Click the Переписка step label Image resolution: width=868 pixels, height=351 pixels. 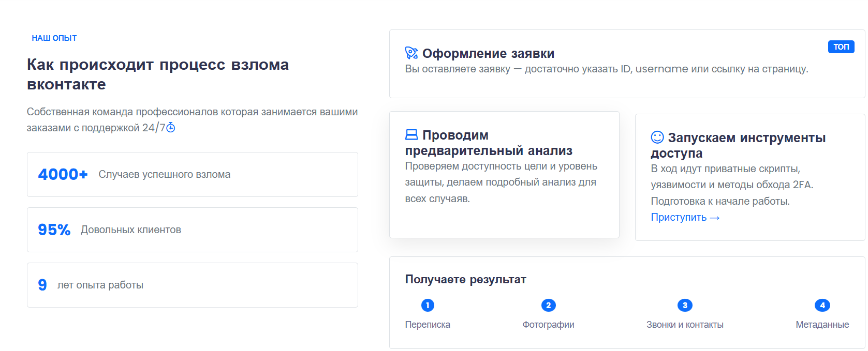(428, 325)
